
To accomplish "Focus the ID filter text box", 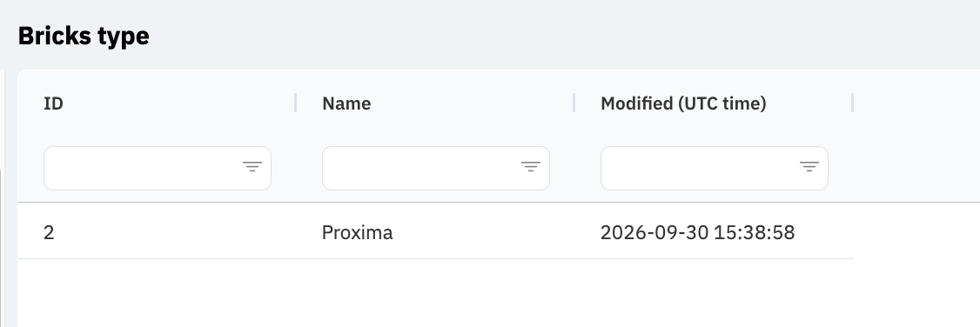I will [143, 168].
